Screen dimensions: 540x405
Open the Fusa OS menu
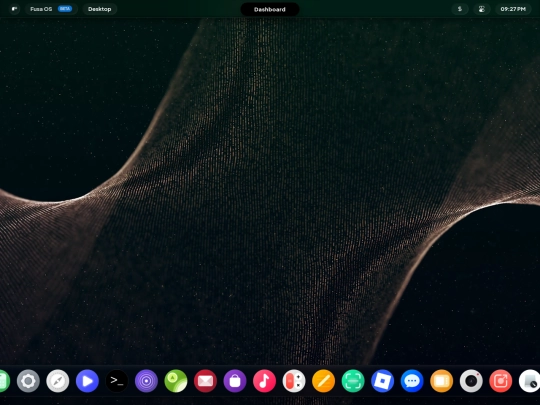click(x=51, y=9)
